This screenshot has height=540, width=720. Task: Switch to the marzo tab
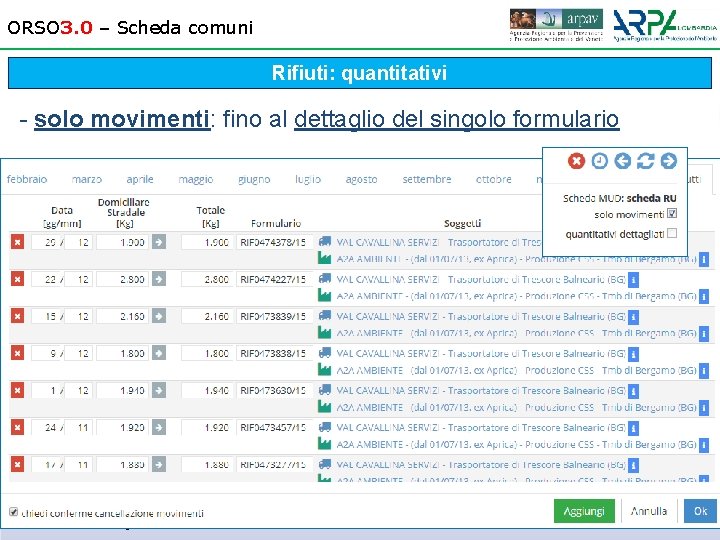87,179
